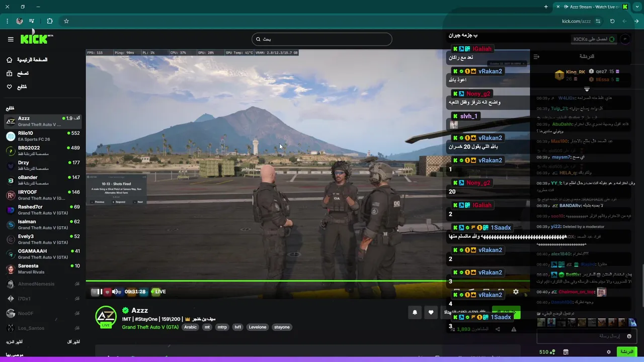Jump to LIVE in the player

point(158,292)
